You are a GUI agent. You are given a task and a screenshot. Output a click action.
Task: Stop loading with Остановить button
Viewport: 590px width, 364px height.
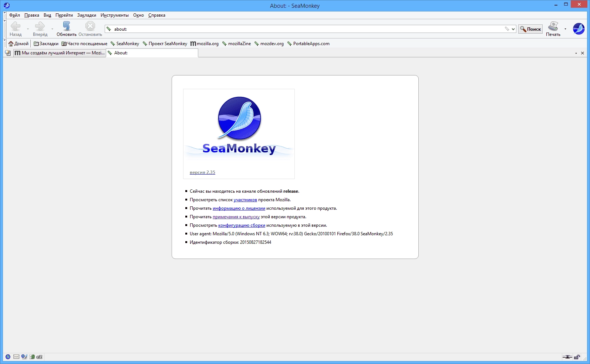[x=90, y=29]
